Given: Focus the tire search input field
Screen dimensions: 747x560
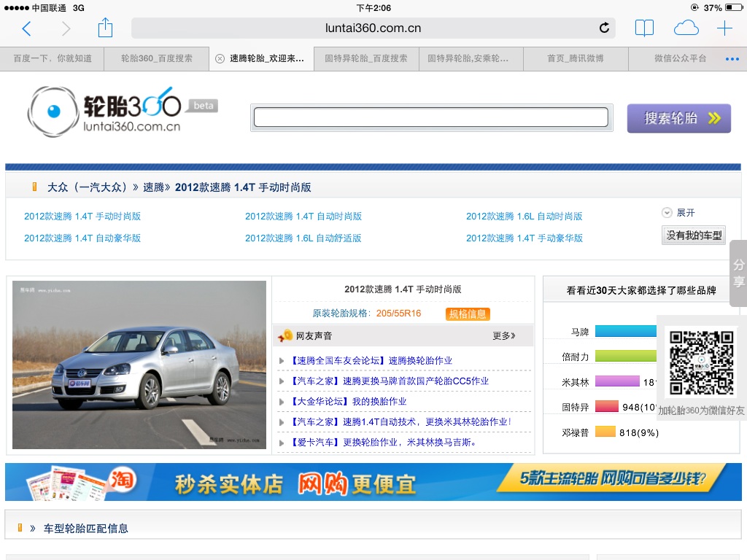Looking at the screenshot, I should coord(430,117).
